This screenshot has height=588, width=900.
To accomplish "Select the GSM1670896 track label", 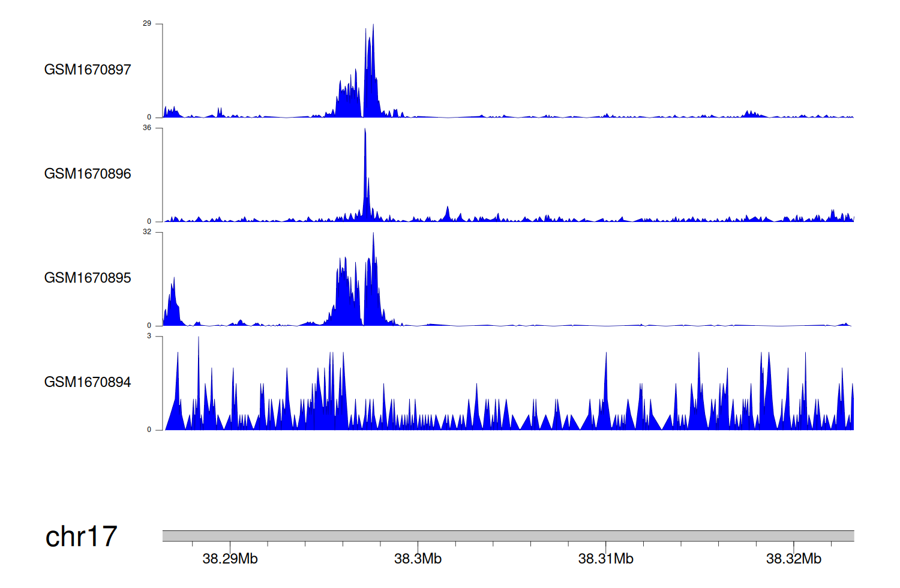I will coord(88,174).
